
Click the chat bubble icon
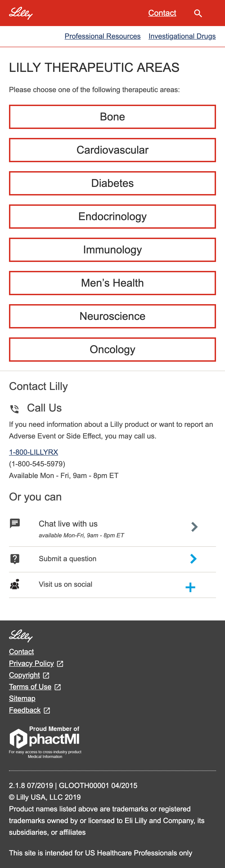pyautogui.click(x=15, y=523)
